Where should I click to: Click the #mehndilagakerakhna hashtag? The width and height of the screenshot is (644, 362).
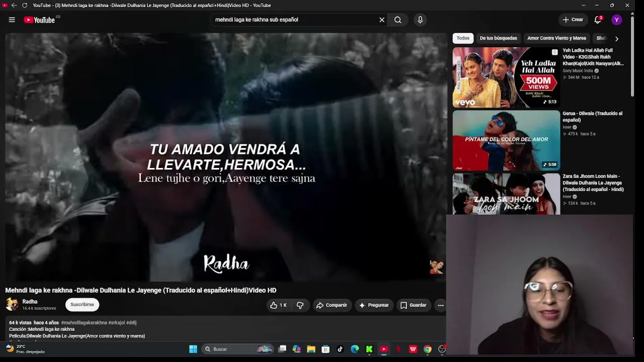point(85,323)
